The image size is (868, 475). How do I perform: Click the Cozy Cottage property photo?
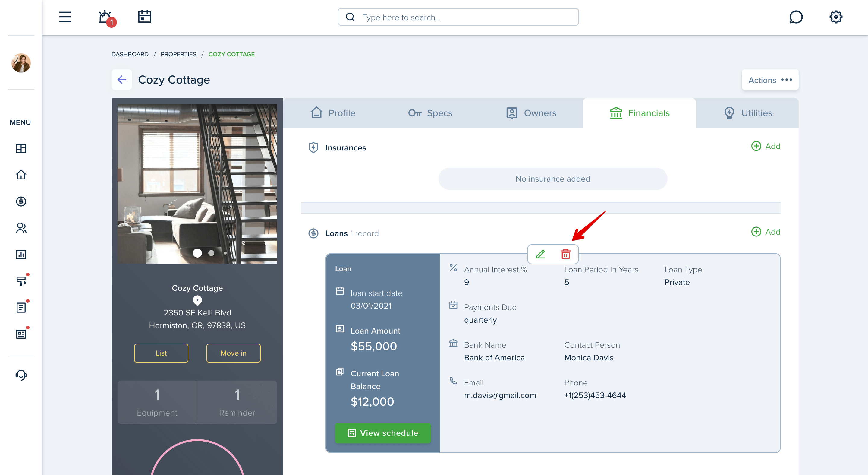pos(197,184)
